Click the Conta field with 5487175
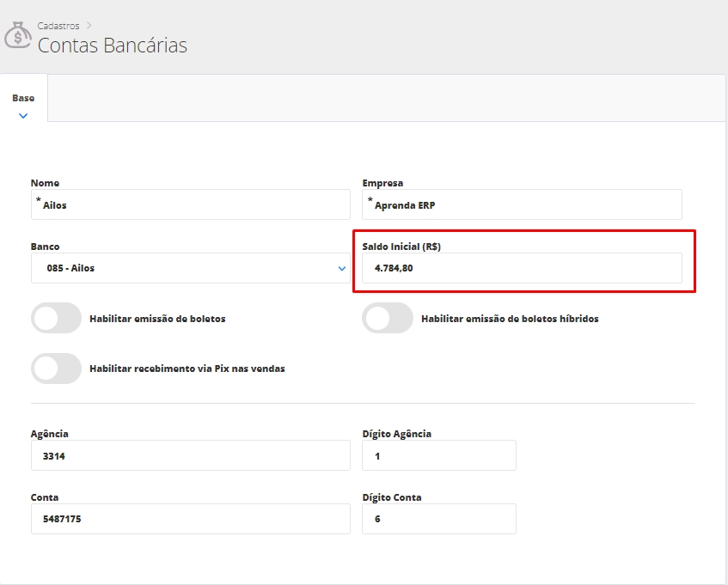The width and height of the screenshot is (728, 585). pyautogui.click(x=190, y=519)
